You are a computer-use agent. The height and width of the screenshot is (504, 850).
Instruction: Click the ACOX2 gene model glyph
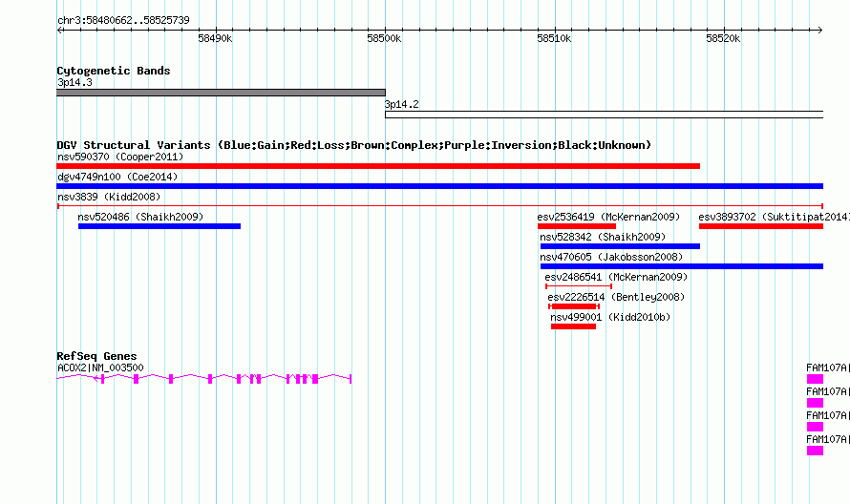coord(204,378)
